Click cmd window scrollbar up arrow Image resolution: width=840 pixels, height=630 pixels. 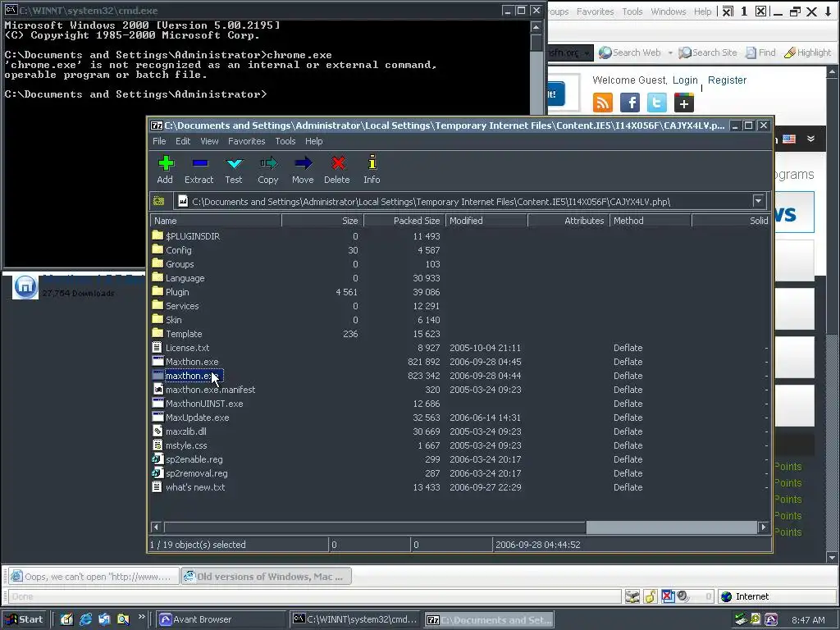(x=536, y=27)
